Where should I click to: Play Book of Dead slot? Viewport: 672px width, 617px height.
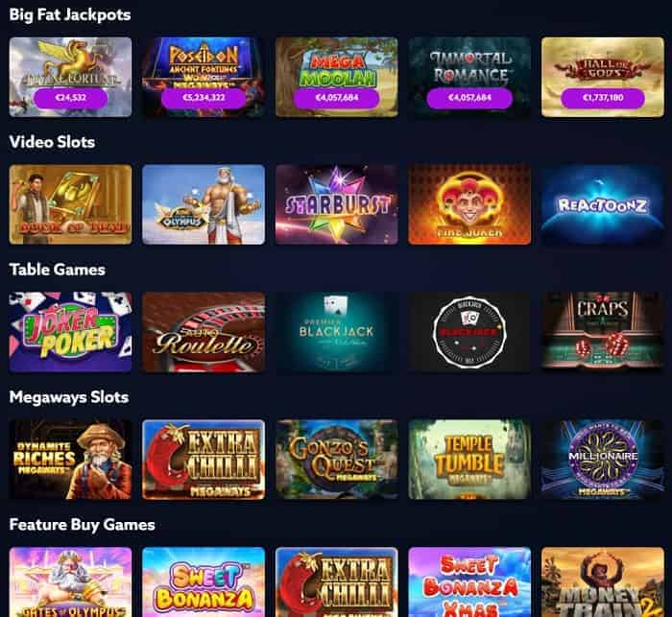[71, 204]
